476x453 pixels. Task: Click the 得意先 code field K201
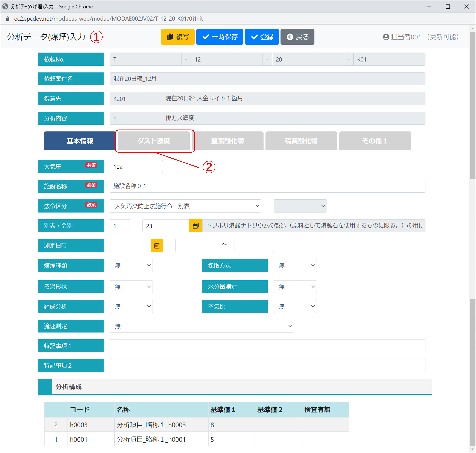coord(136,98)
